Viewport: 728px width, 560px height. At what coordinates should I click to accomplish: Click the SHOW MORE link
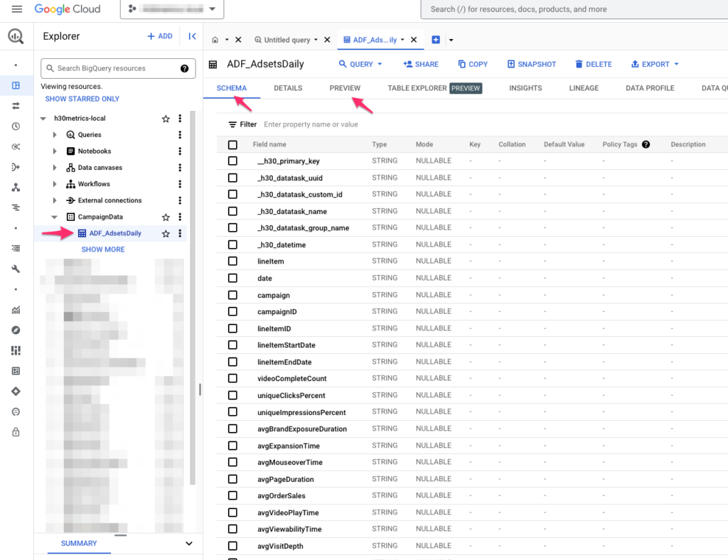103,249
